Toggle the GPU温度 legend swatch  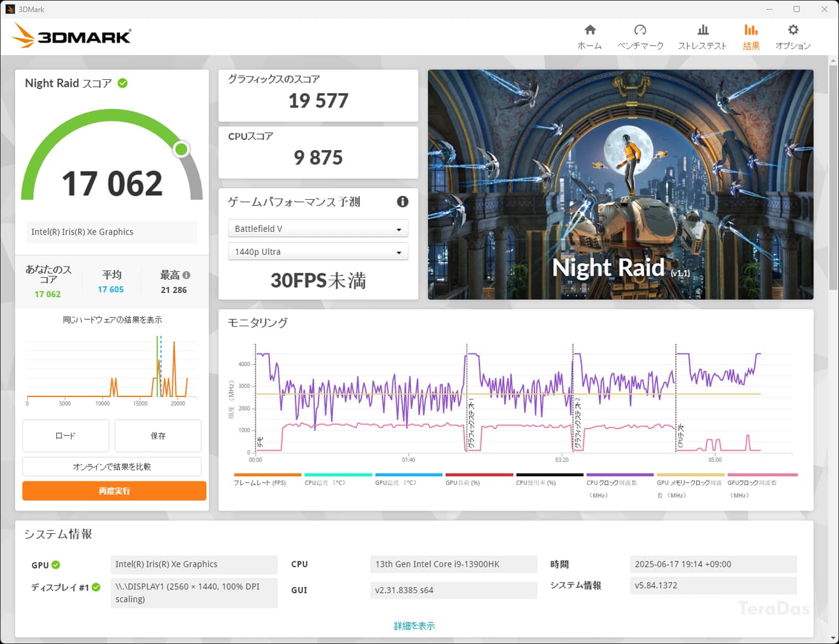(408, 475)
